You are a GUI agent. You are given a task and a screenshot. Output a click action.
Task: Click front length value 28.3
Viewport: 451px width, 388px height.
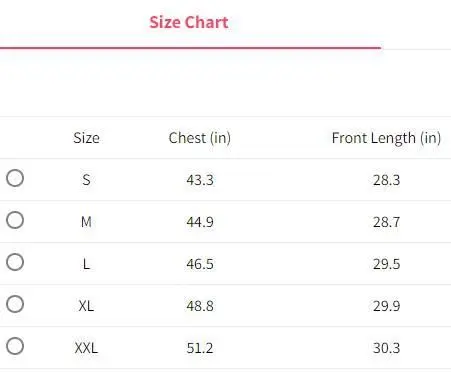pos(386,180)
